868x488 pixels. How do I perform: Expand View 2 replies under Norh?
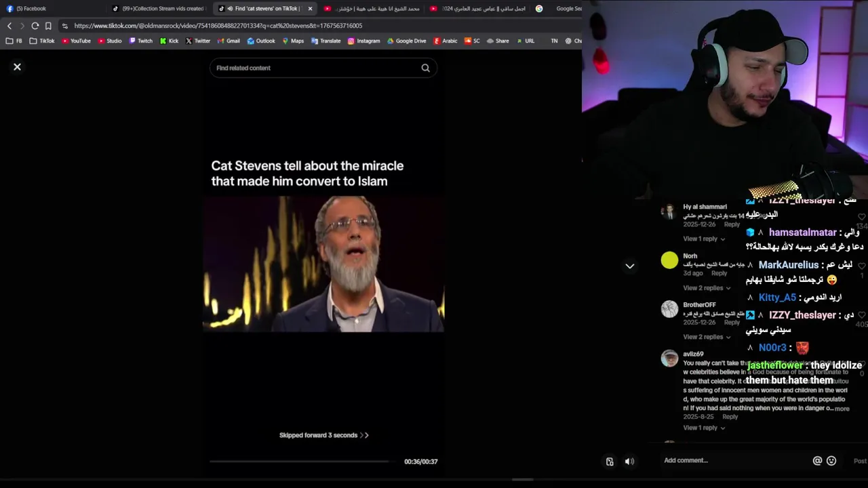705,288
